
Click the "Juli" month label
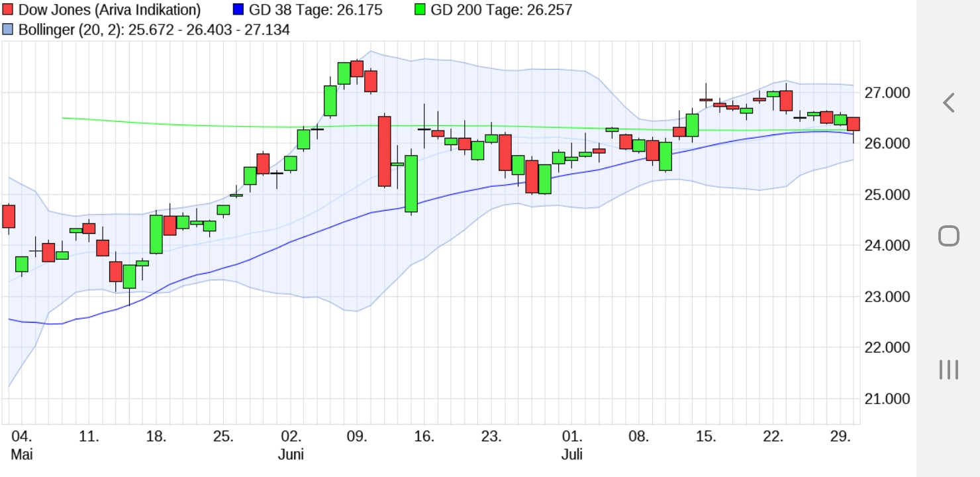coord(572,454)
